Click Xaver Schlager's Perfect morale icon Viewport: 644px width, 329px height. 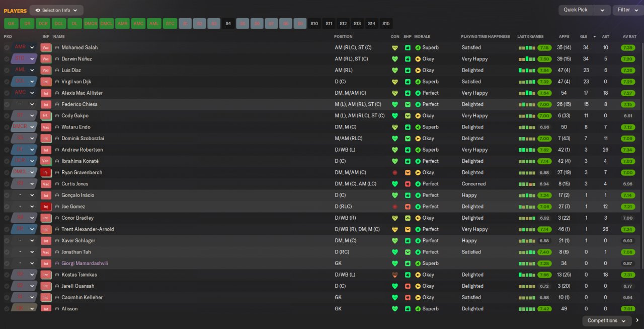point(418,241)
